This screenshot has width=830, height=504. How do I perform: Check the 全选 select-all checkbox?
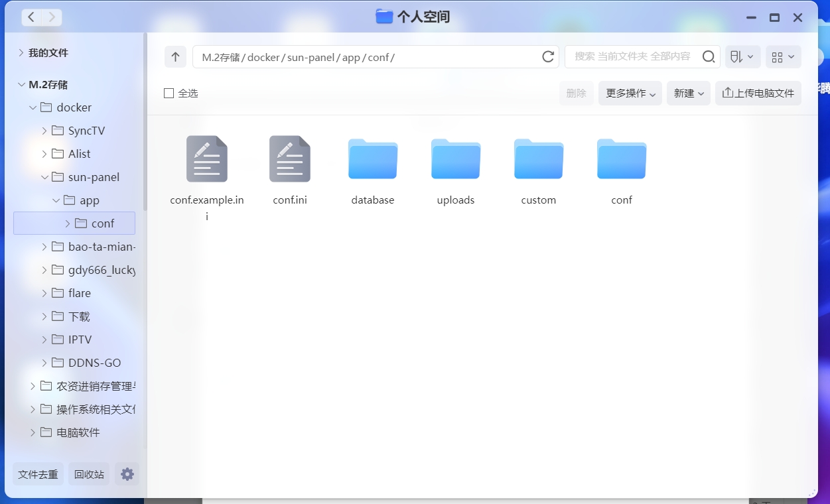click(x=169, y=94)
